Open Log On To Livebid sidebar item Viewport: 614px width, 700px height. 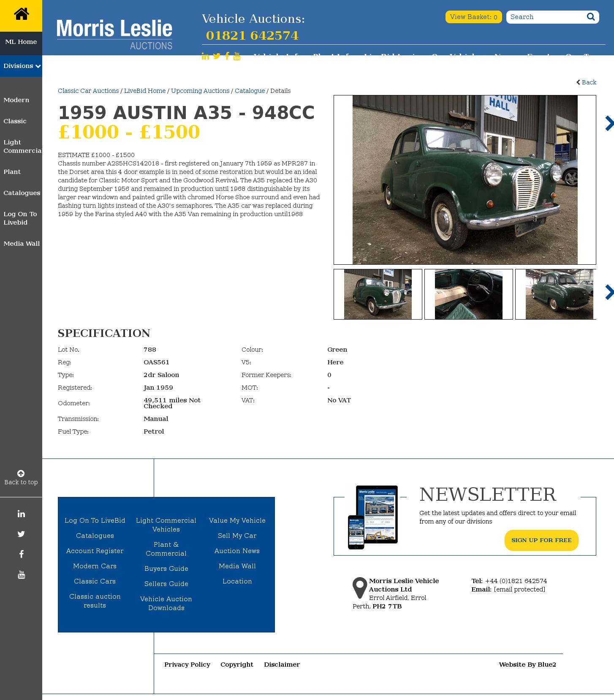click(x=20, y=218)
